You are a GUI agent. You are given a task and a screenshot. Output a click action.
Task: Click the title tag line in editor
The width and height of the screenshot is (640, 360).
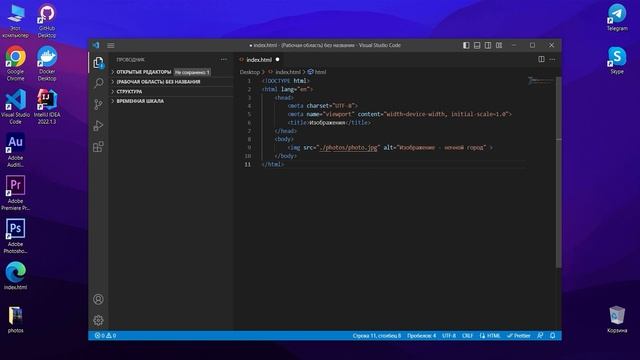pyautogui.click(x=329, y=122)
